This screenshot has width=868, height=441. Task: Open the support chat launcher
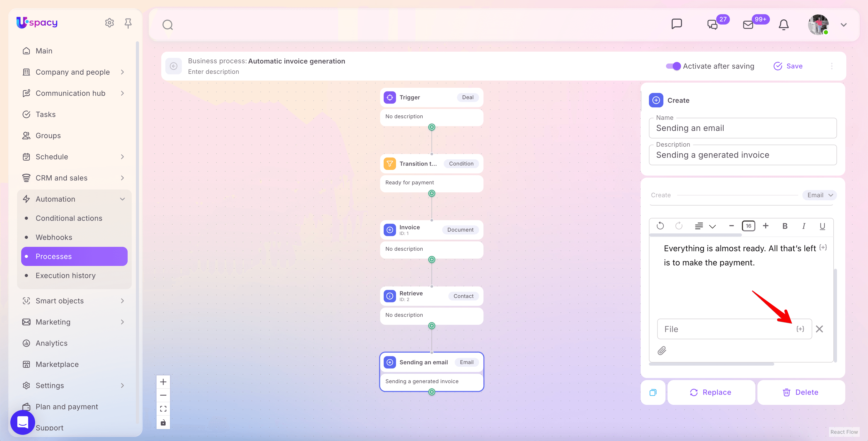point(22,422)
